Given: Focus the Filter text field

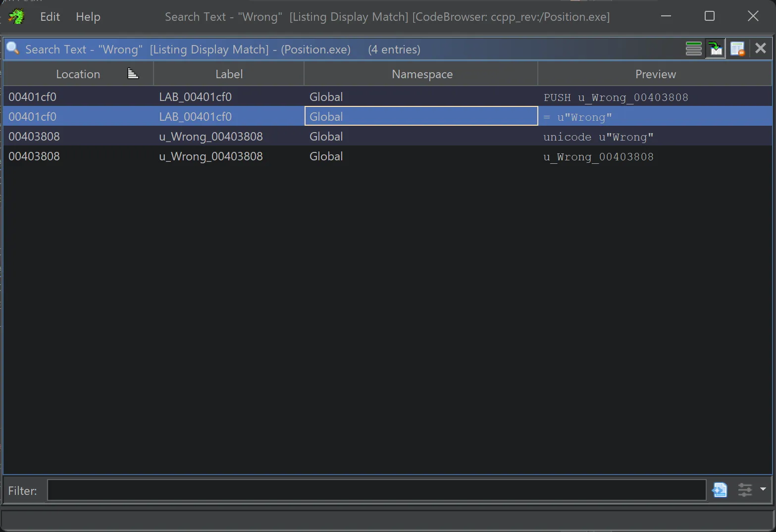Looking at the screenshot, I should pos(376,490).
